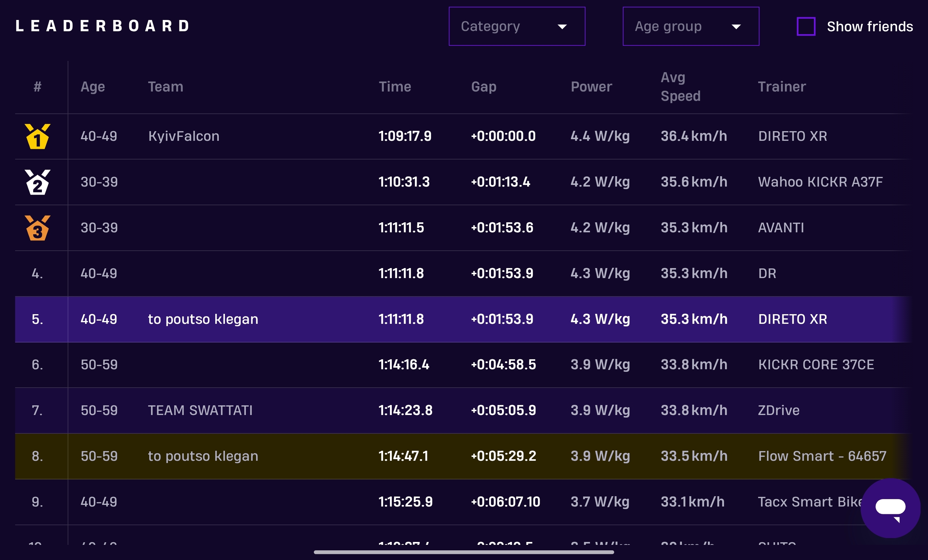Click the horizontal scrollbar at bottom
928x560 pixels.
[464, 552]
